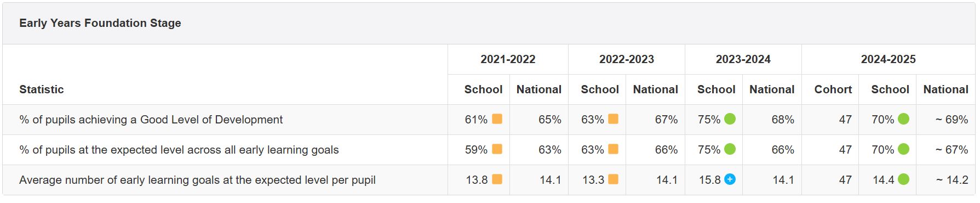Click the green circle beside 2024-2025 Good Level 70%
Image resolution: width=980 pixels, height=203 pixels.
(x=904, y=119)
